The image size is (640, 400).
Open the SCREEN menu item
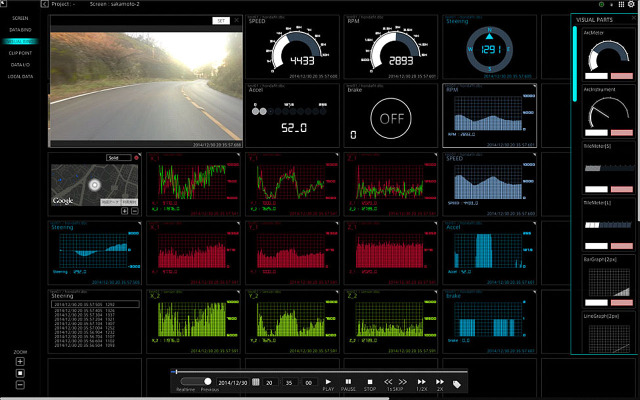(20, 18)
